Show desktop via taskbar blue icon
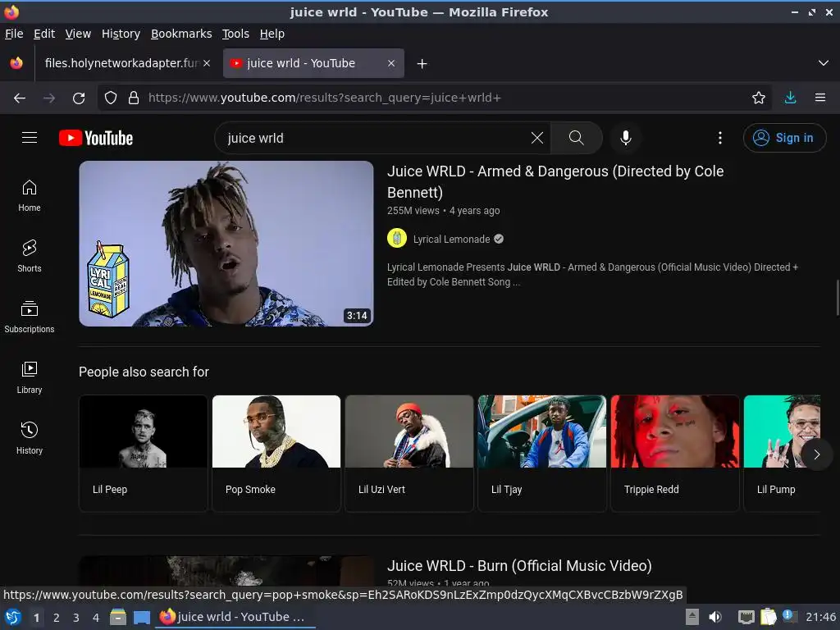840x630 pixels. (142, 617)
